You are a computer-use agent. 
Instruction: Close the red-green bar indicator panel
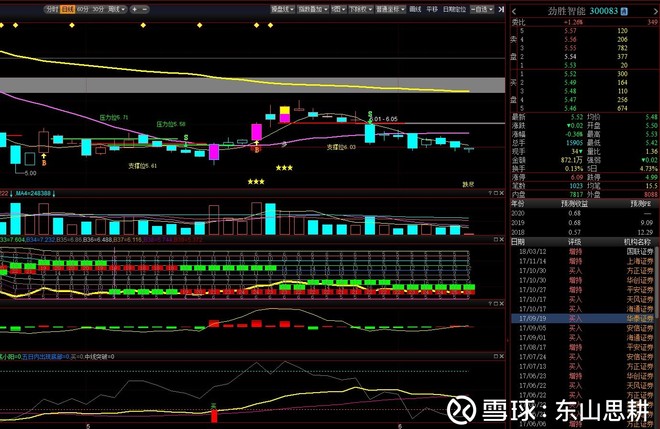(x=501, y=303)
